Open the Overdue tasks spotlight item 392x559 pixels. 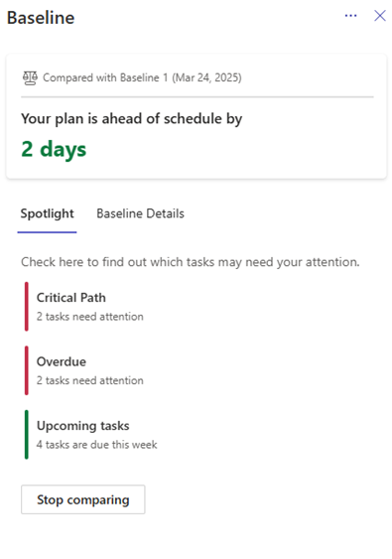pyautogui.click(x=89, y=370)
